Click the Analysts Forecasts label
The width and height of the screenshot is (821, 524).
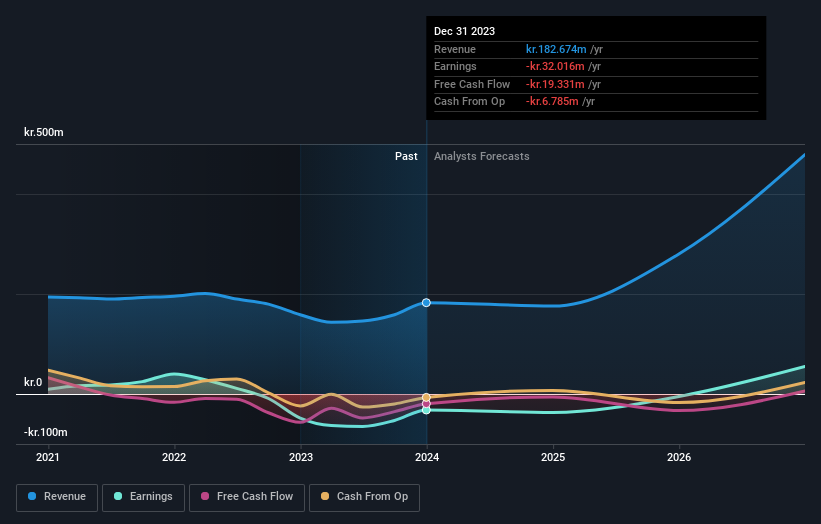(482, 156)
